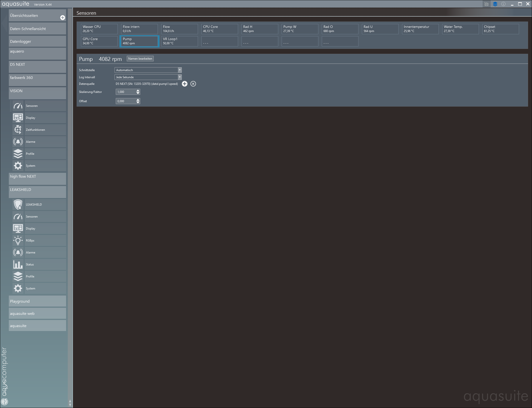The image size is (532, 408).
Task: Select the Pump 4082 rpm sensor tile
Action: (x=139, y=41)
